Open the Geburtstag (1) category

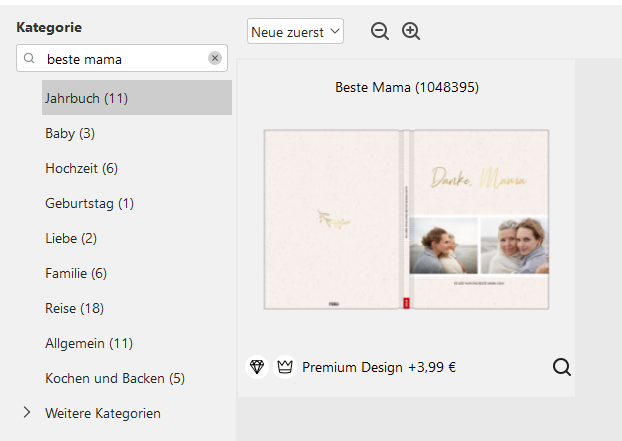click(89, 203)
